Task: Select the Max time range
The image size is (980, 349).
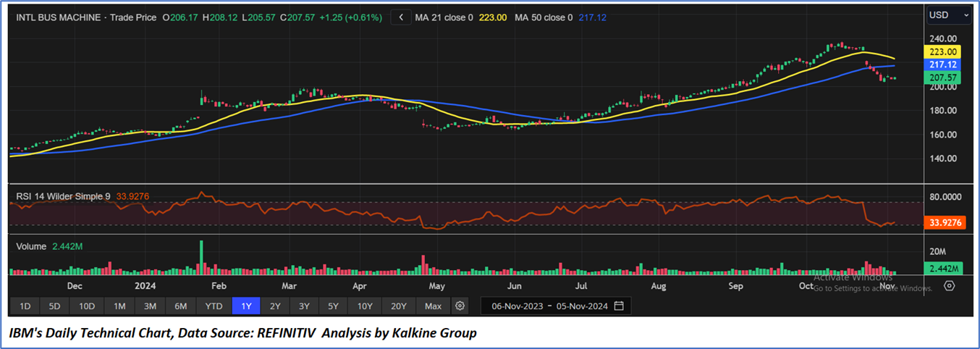Action: pyautogui.click(x=433, y=306)
